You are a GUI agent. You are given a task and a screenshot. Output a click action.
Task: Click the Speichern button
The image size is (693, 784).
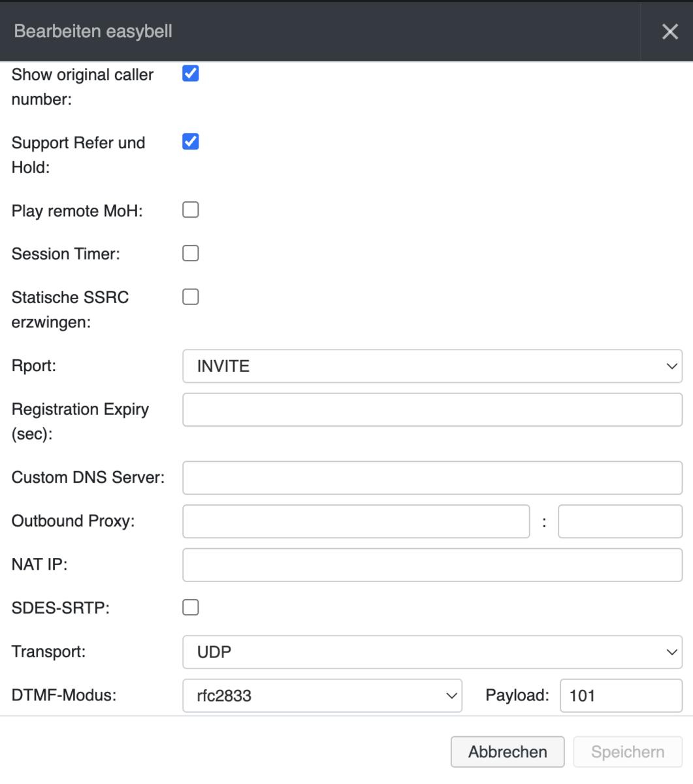pos(627,752)
